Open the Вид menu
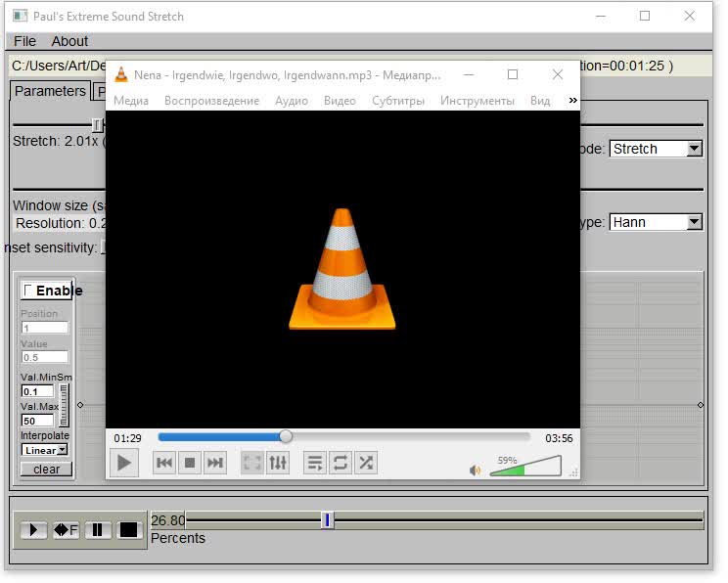This screenshot has width=728, height=583. 540,101
